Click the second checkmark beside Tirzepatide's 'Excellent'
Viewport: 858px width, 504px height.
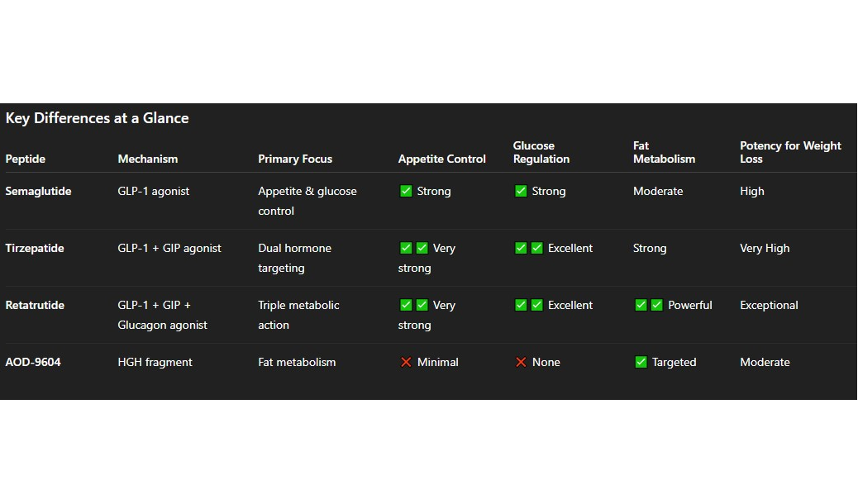click(x=536, y=248)
